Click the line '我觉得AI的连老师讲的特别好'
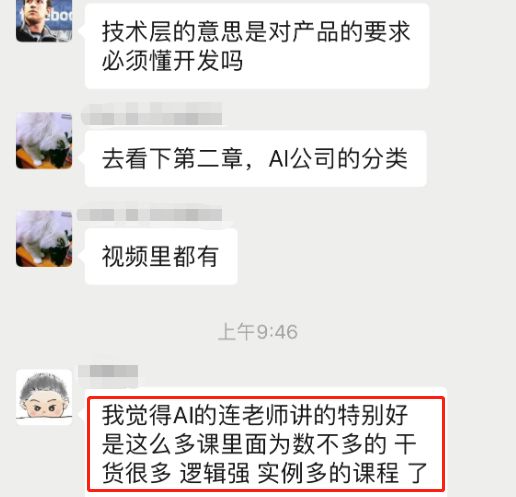 pyautogui.click(x=255, y=415)
